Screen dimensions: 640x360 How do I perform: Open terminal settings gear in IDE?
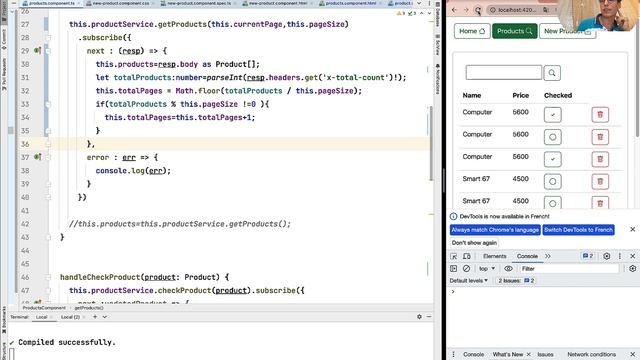click(x=419, y=317)
